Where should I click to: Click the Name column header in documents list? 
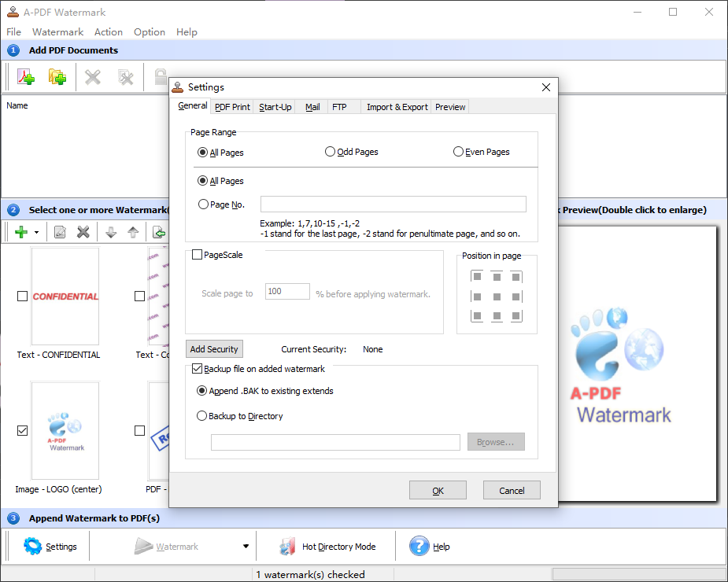click(17, 106)
